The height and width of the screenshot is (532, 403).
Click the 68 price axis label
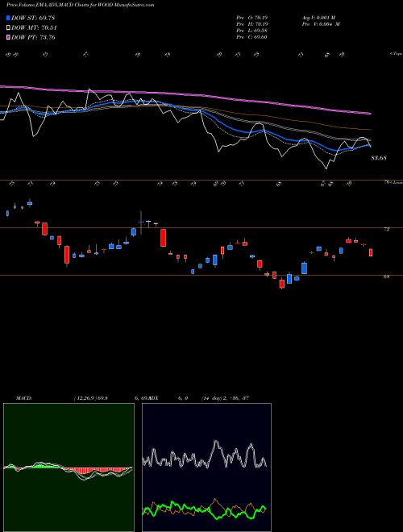click(386, 276)
